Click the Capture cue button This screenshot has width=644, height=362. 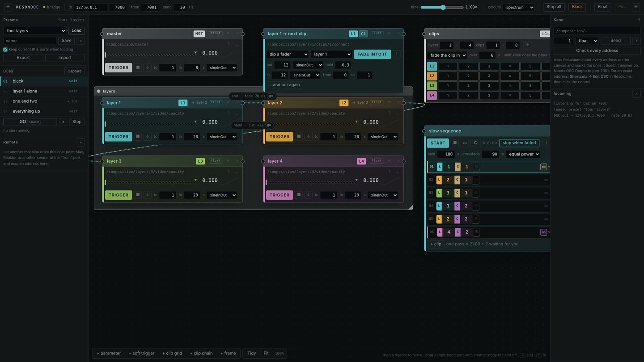(74, 71)
